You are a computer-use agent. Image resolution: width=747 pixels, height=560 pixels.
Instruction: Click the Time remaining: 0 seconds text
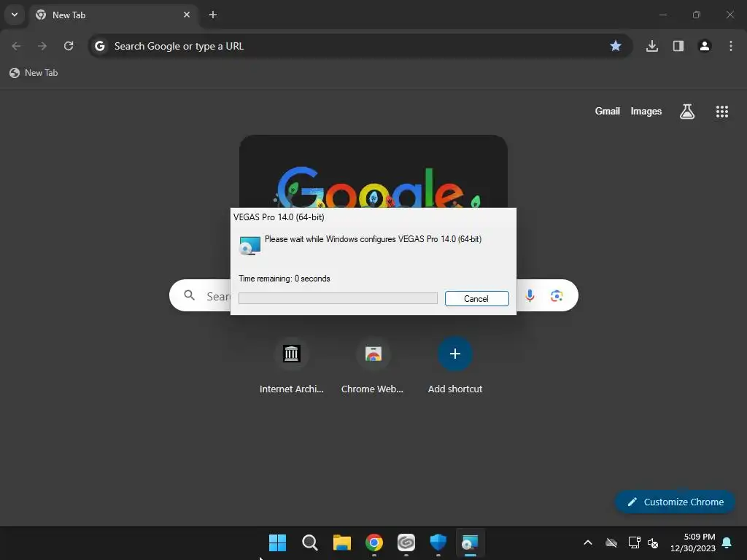pos(285,279)
